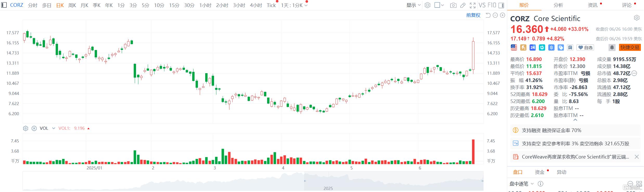Open the VOL indicator dropdown arrow
Viewport: 644px width, 192px height.
[x=54, y=128]
